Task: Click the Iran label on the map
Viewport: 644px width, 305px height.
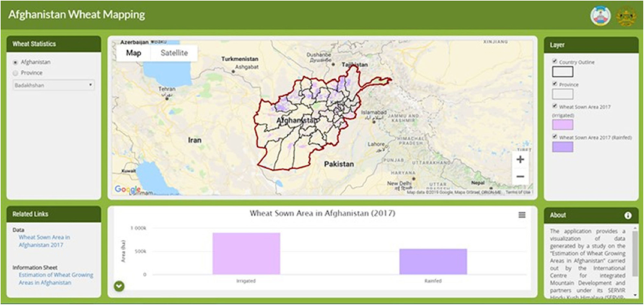Action: 195,140
